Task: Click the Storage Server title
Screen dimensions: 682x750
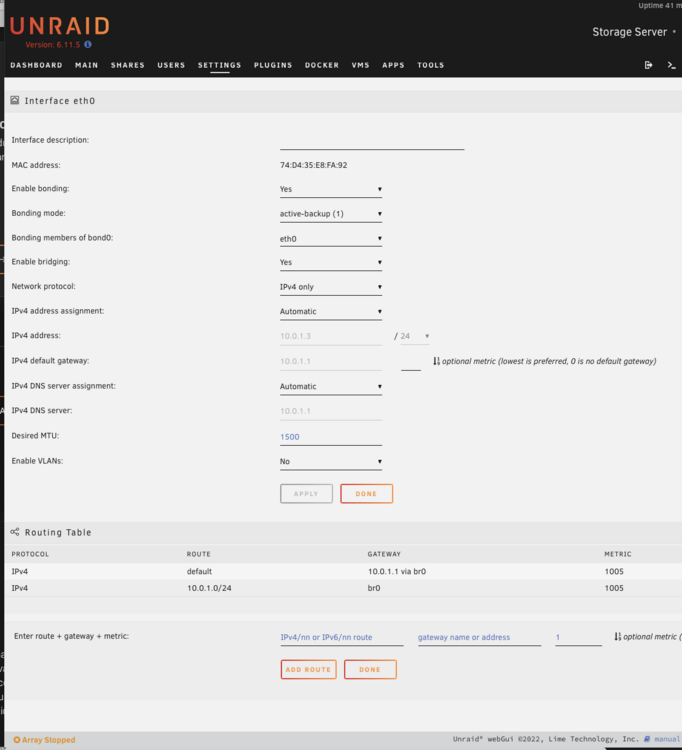Action: point(629,32)
